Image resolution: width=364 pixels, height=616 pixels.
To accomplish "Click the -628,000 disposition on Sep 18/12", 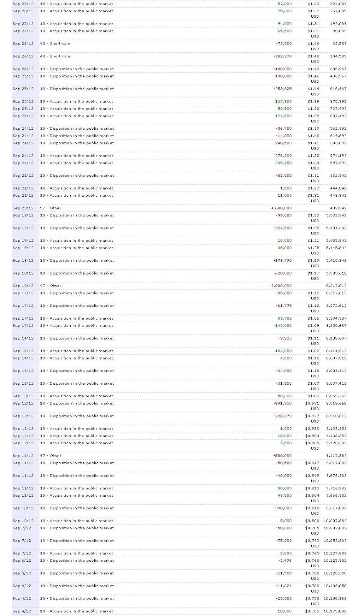I will pos(282,273).
